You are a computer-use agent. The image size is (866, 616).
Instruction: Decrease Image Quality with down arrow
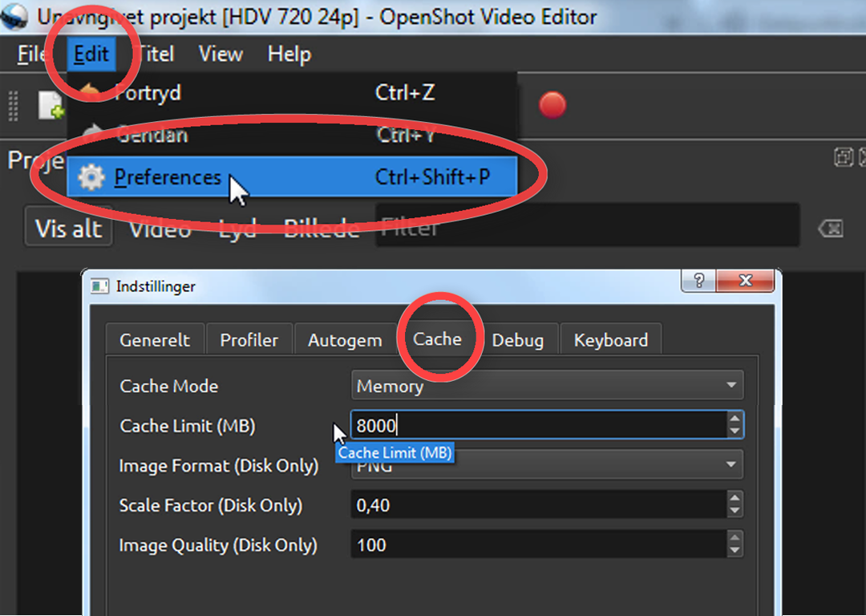click(734, 551)
